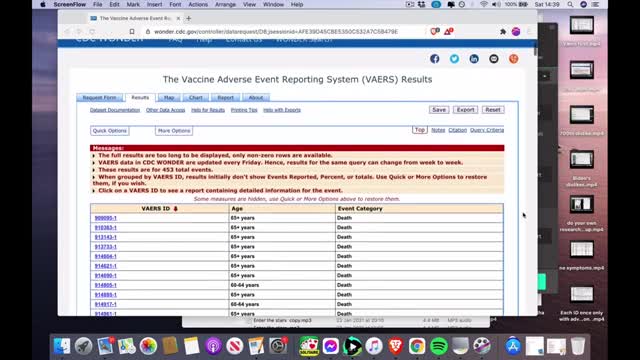Click the browser address bar URL

(276, 31)
